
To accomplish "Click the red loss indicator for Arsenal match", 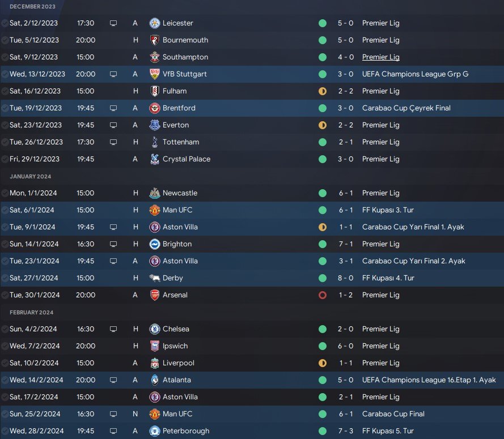I will click(323, 295).
